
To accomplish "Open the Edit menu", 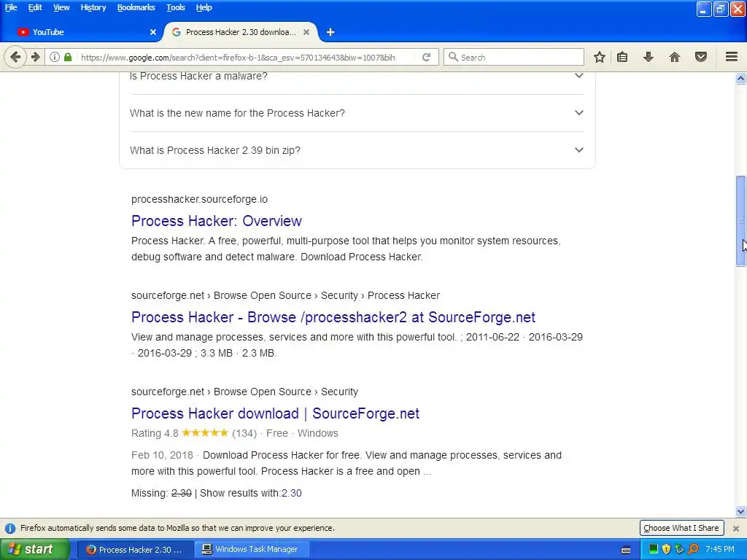I will point(35,7).
